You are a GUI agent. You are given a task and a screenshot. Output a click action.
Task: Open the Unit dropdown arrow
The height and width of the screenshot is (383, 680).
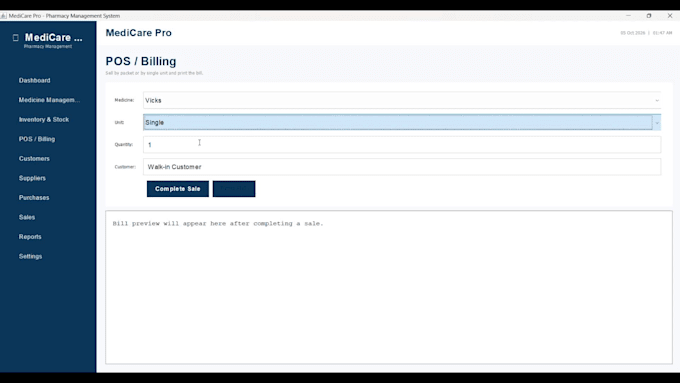coord(657,123)
